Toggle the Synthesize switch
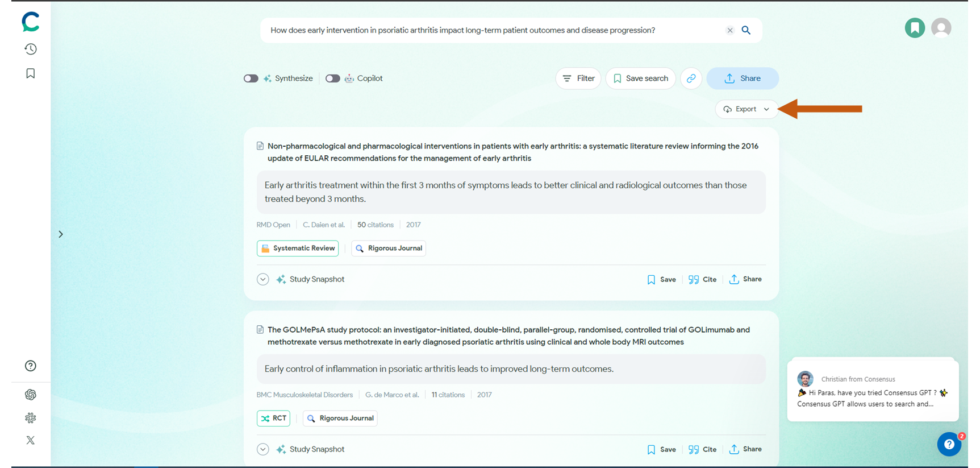Image resolution: width=980 pixels, height=468 pixels. 251,78
